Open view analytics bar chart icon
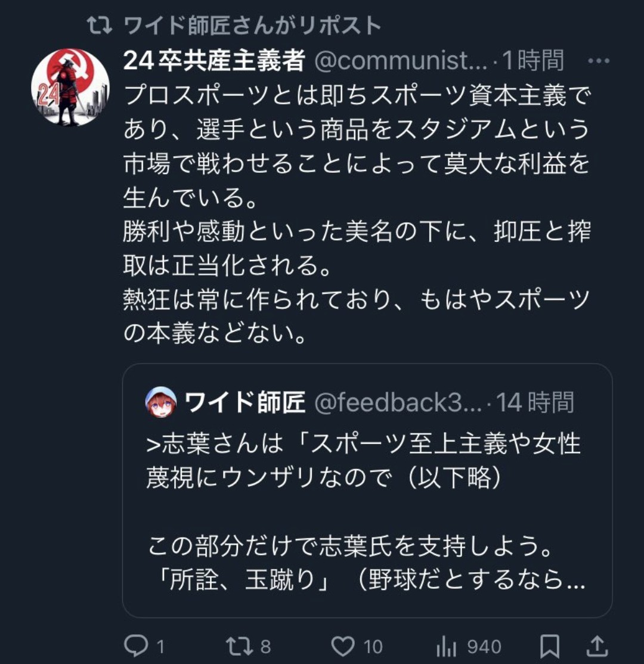The image size is (644, 664). coord(446,647)
